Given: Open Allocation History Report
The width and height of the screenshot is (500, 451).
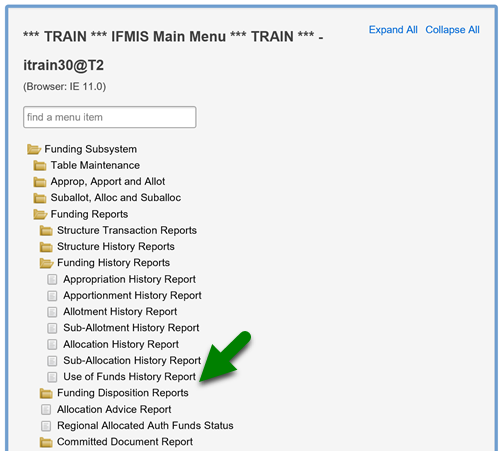Looking at the screenshot, I should 121,344.
